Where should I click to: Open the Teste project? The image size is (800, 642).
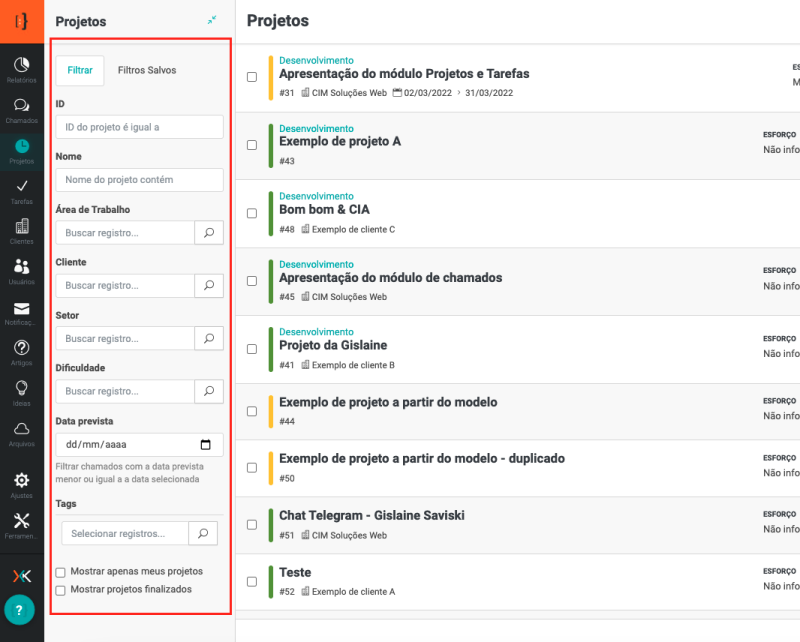pyautogui.click(x=295, y=573)
